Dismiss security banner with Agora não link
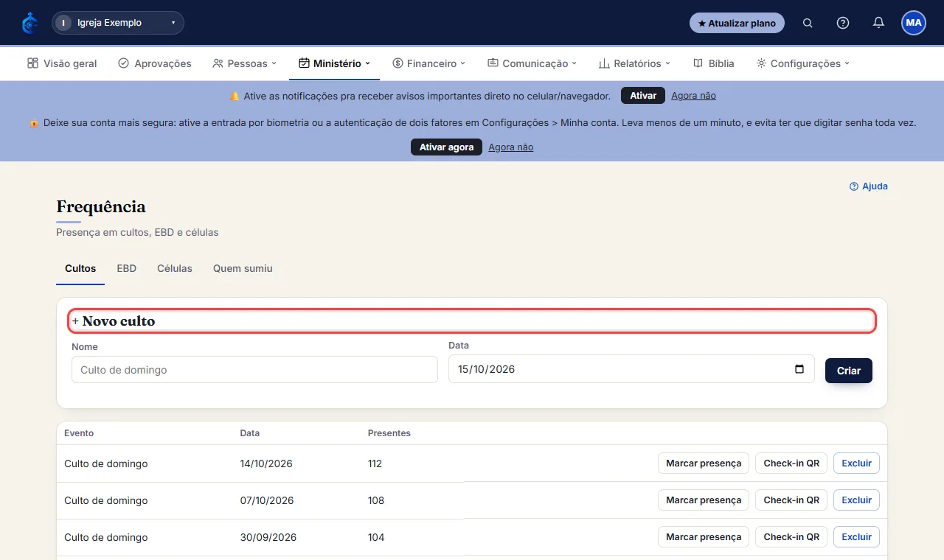944x560 pixels. [510, 147]
